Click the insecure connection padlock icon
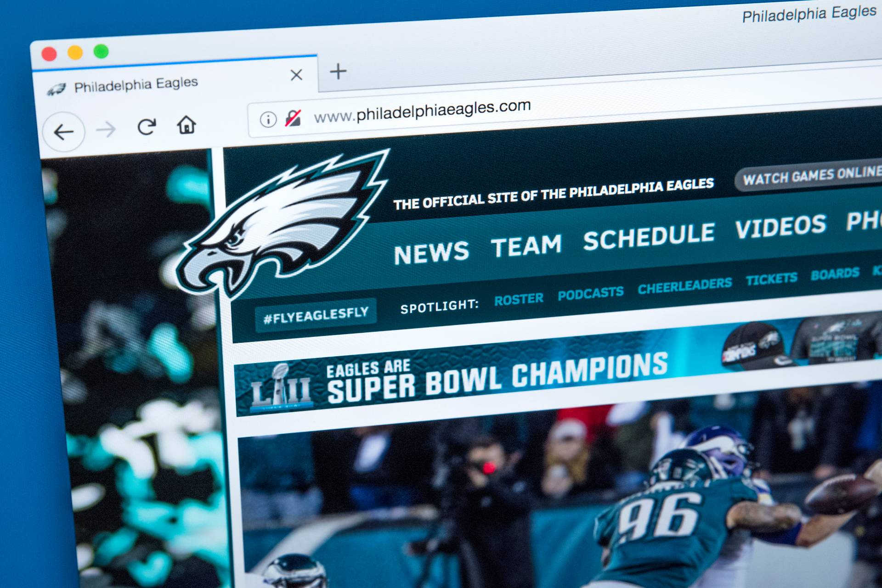The image size is (882, 588). [293, 118]
